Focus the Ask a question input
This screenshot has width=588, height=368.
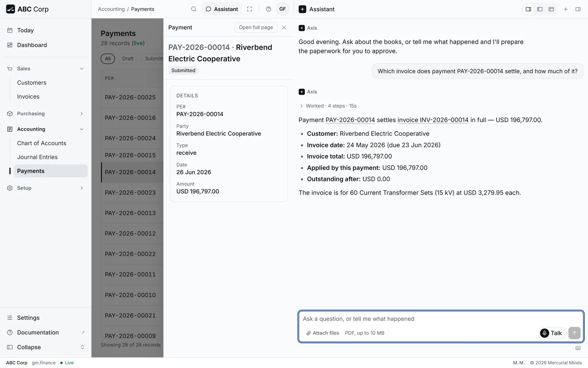pyautogui.click(x=441, y=319)
